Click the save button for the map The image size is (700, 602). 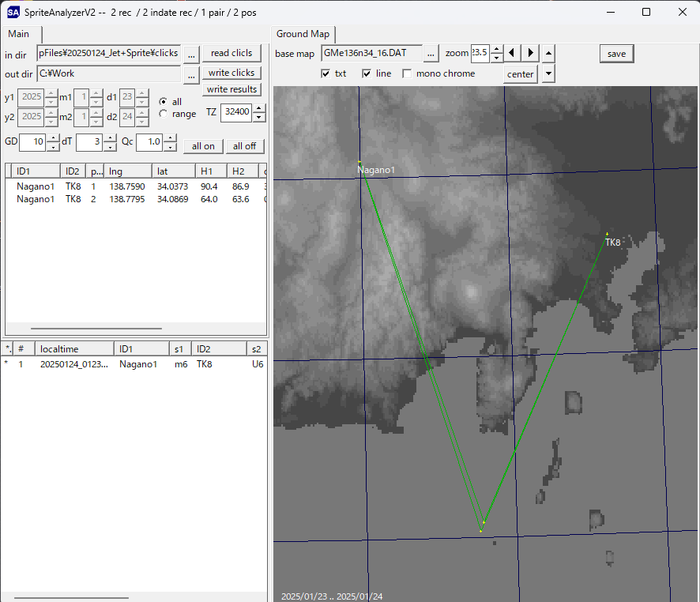616,54
